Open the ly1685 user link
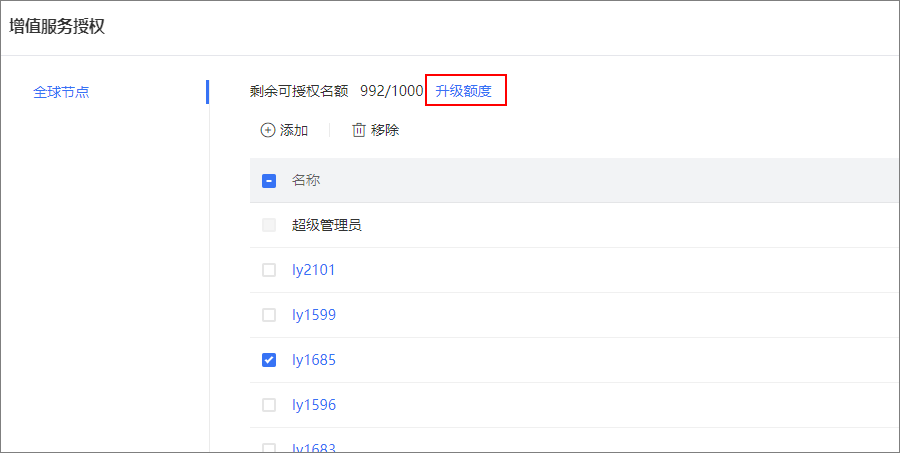This screenshot has width=900, height=453. [313, 360]
